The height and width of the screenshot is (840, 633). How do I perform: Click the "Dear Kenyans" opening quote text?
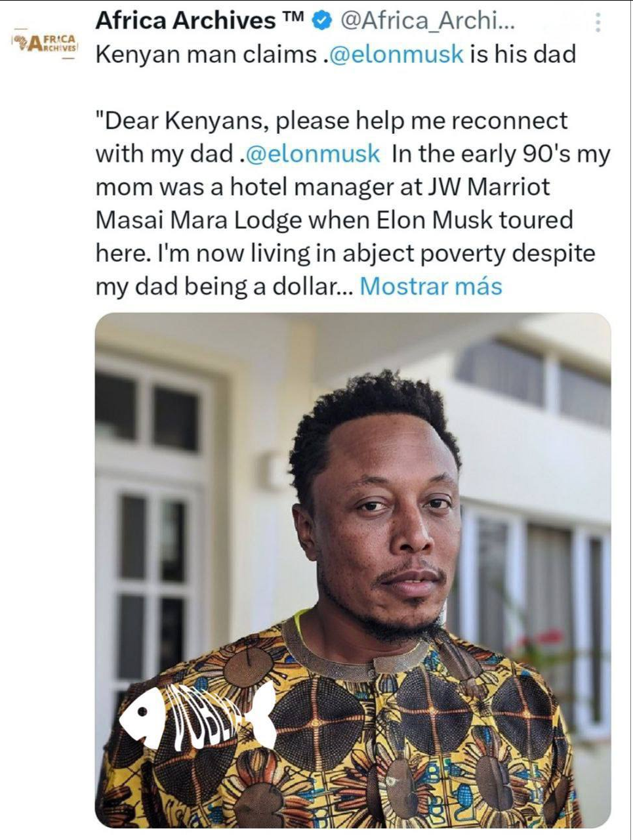171,121
